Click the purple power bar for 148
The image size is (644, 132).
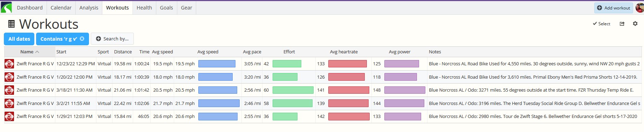(405, 90)
